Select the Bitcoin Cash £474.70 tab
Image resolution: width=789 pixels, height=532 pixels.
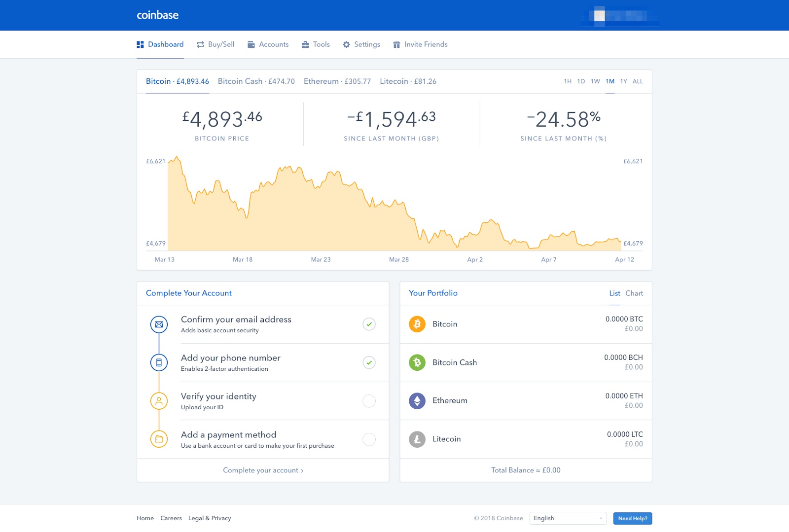click(256, 81)
